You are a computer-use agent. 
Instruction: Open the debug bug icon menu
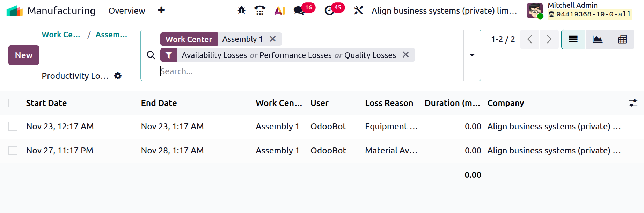coord(241,10)
